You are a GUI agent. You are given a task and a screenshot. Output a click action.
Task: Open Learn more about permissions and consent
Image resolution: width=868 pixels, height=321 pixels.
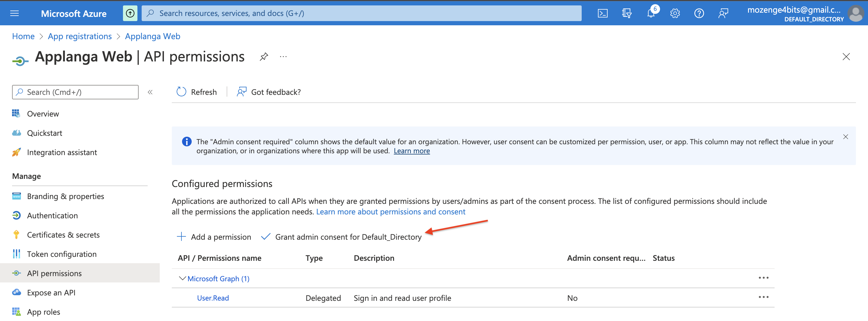pyautogui.click(x=391, y=211)
